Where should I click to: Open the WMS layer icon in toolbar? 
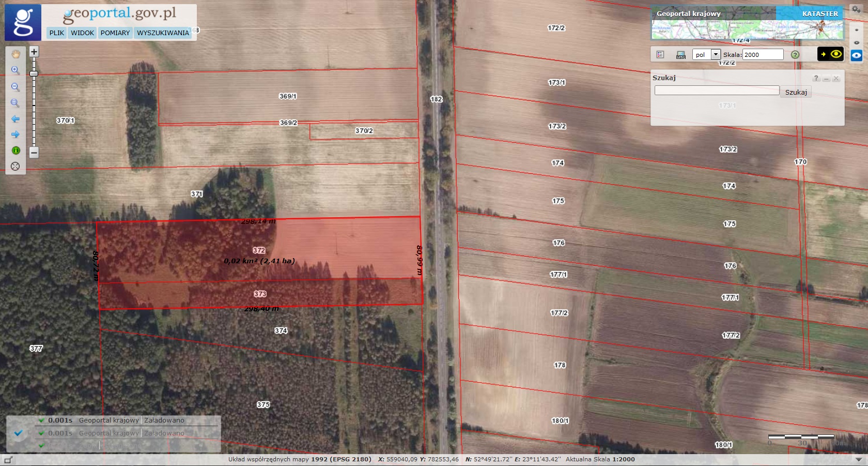click(x=681, y=55)
